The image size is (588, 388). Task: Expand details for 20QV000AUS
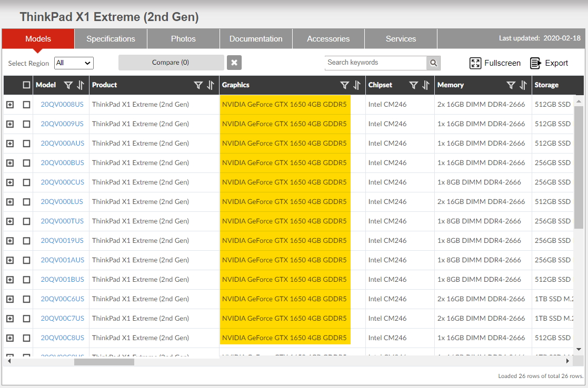click(x=10, y=144)
